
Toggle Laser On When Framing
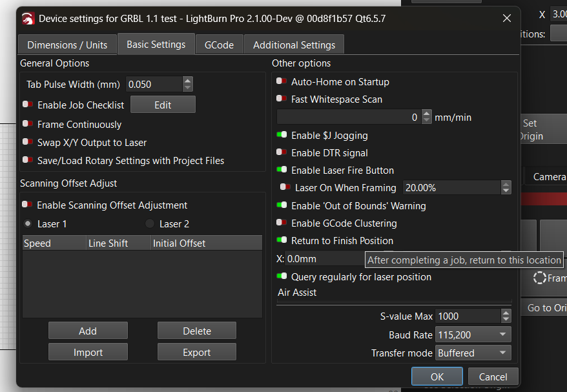(285, 187)
